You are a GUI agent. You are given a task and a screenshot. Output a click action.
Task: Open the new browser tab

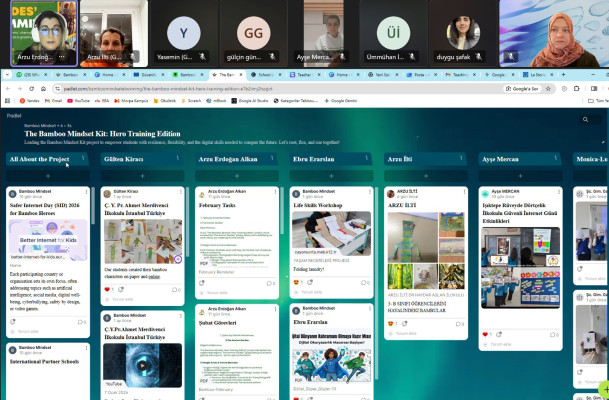coord(563,75)
